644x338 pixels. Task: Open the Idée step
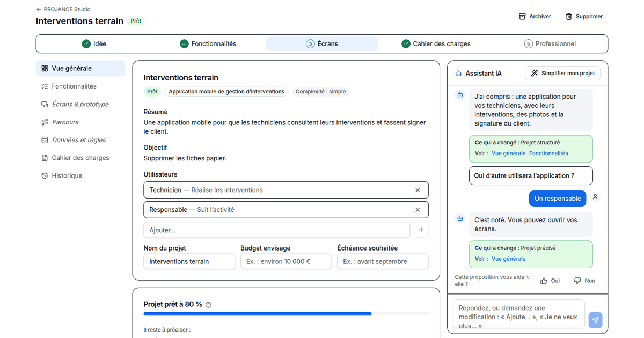click(x=94, y=44)
